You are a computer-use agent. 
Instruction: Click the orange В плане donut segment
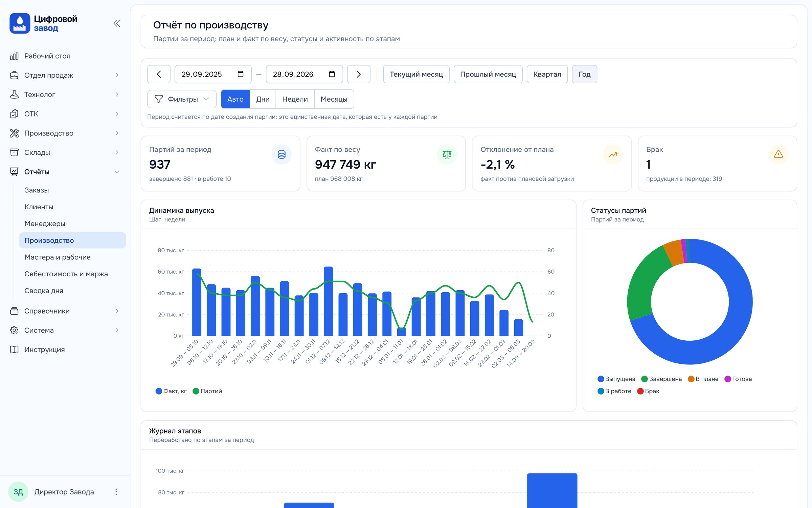coord(674,252)
